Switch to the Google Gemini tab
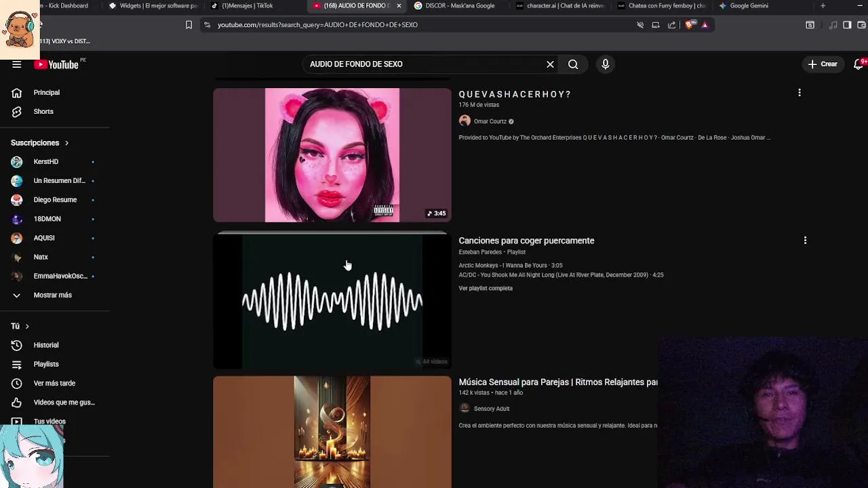Screen dimensions: 868x488 click(743, 5)
